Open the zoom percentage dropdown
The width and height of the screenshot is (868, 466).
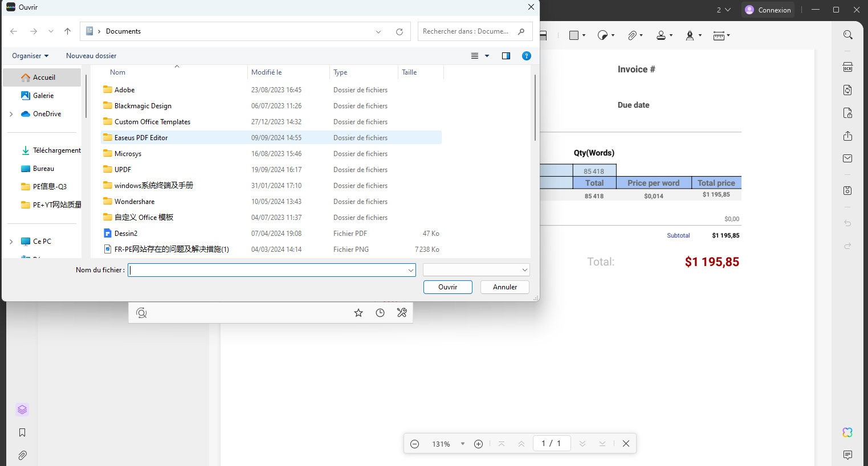click(x=463, y=444)
